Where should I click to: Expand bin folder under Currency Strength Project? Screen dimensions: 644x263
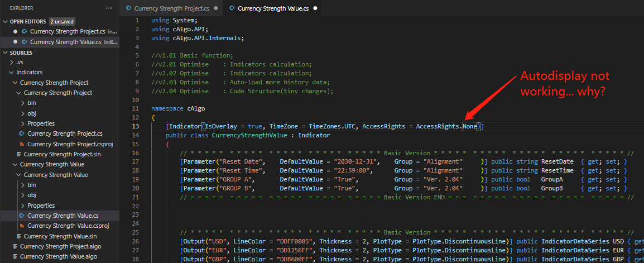pos(23,103)
